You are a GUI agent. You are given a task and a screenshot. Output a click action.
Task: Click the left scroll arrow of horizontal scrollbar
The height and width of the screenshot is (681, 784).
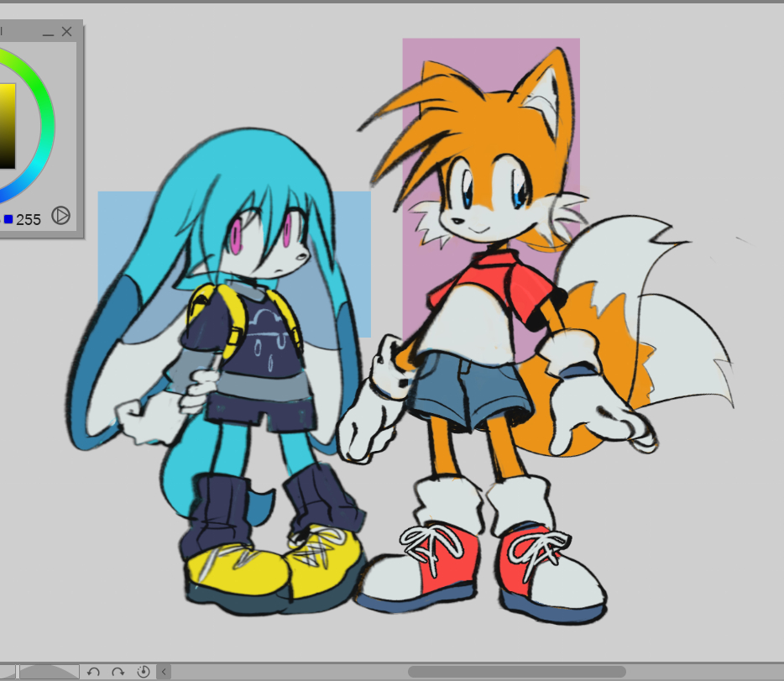pos(165,672)
